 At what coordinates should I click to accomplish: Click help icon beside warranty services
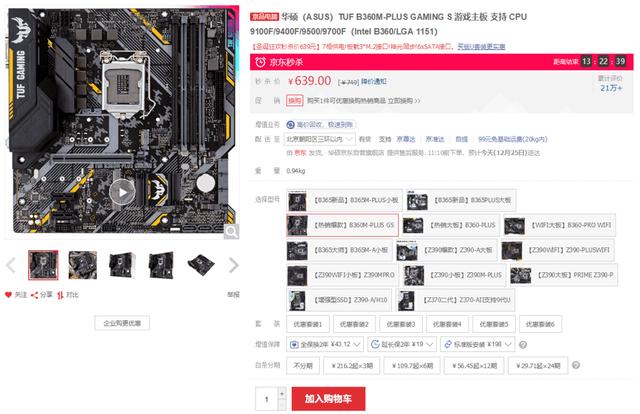(x=523, y=345)
